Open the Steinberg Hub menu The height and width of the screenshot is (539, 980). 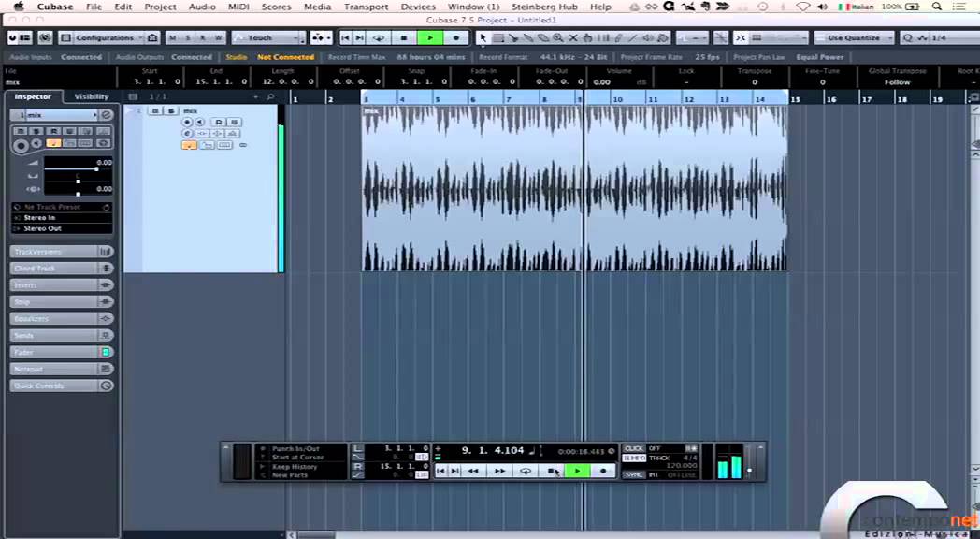click(x=544, y=7)
